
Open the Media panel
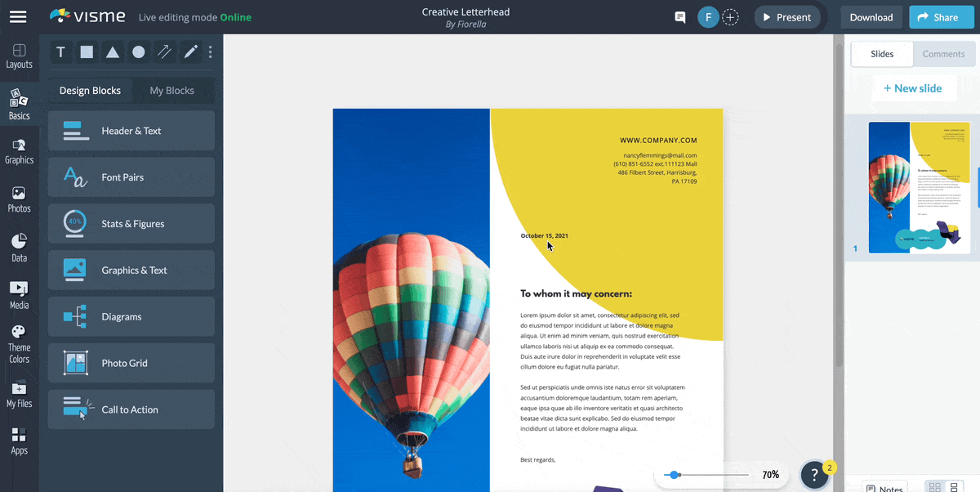point(20,293)
